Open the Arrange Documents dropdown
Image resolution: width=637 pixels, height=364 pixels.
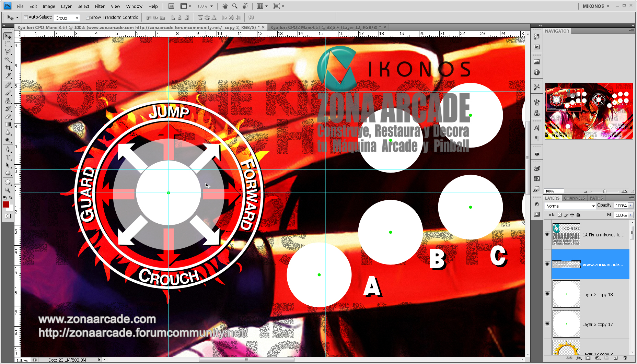pyautogui.click(x=263, y=6)
